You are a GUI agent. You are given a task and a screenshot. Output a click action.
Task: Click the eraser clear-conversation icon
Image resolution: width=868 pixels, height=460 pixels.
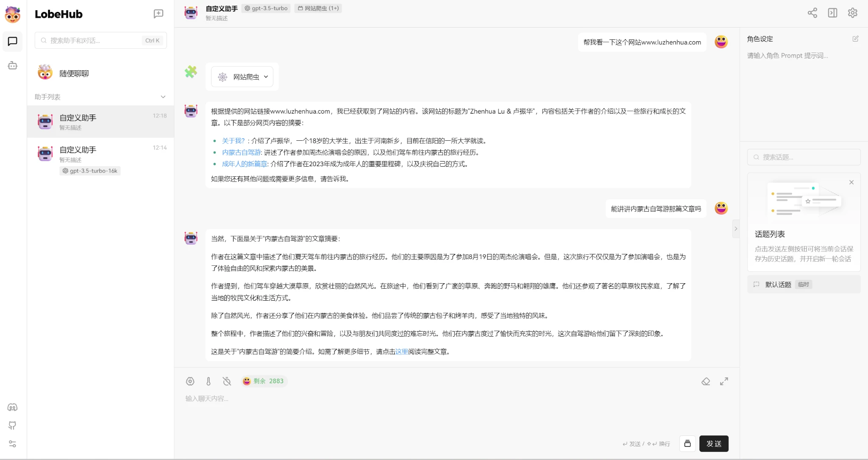coord(706,381)
